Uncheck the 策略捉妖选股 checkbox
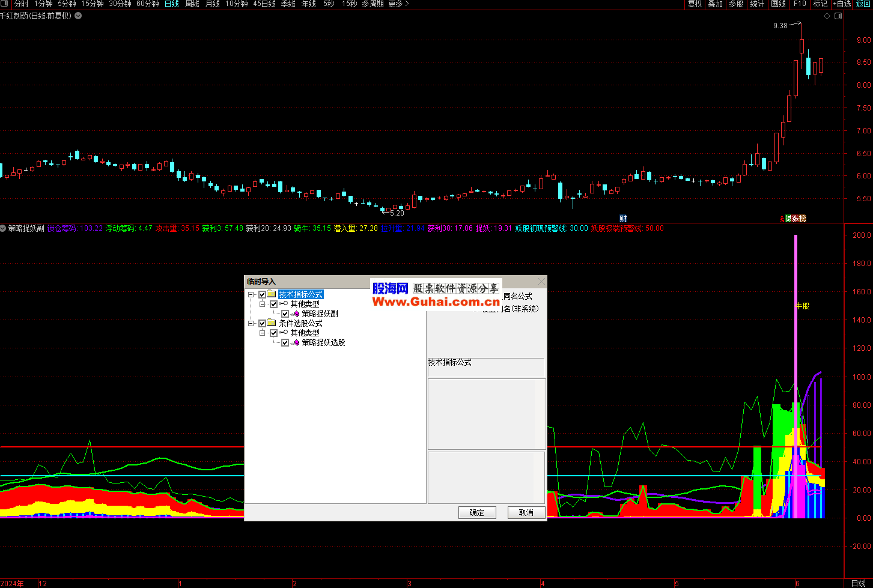Screen dimensions: 873x588 285,343
